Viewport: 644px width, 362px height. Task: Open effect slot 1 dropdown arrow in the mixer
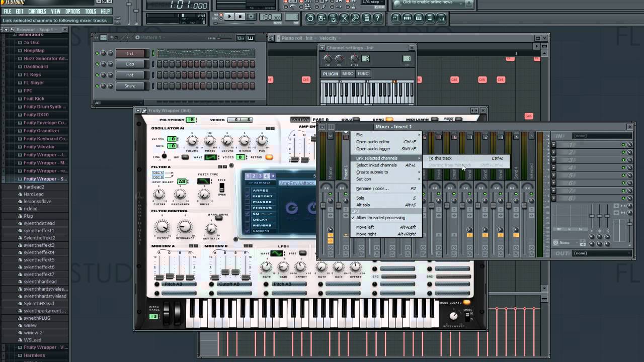click(554, 145)
